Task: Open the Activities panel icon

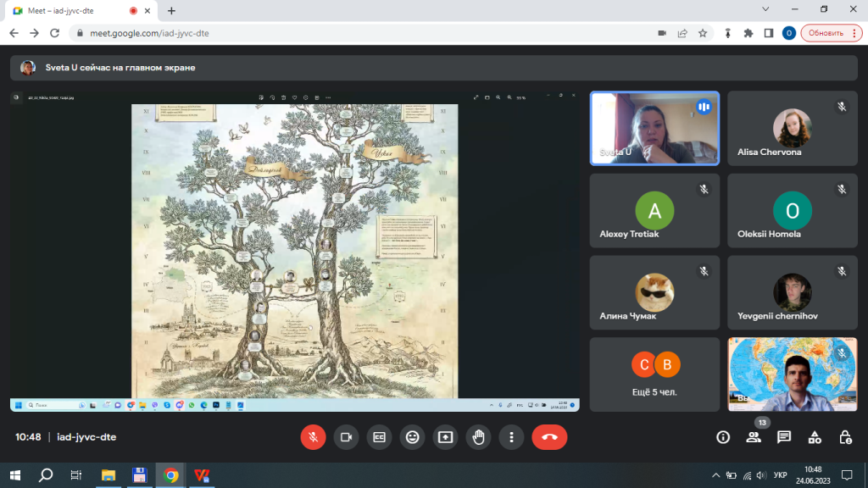Action: tap(815, 437)
